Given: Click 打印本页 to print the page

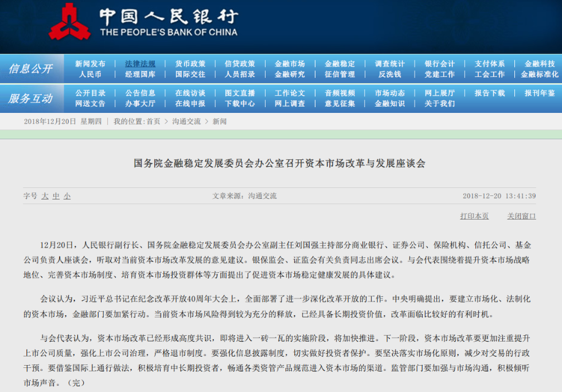Looking at the screenshot, I should pyautogui.click(x=474, y=216).
